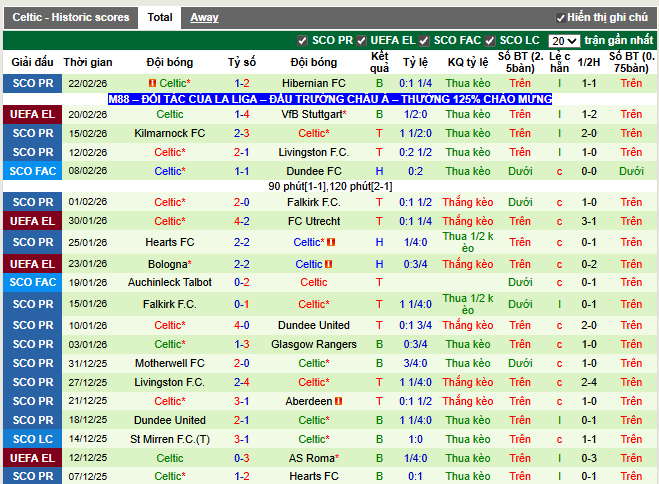Click red card icon next to Celtic vs Bologna
This screenshot has width=659, height=484.
(x=329, y=264)
